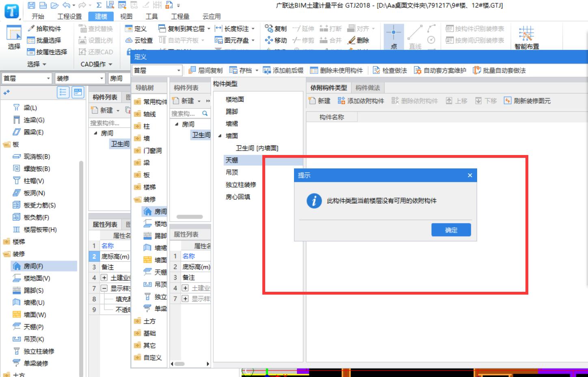Click the save icon in title bar
588x377 pixels.
(x=31, y=5)
